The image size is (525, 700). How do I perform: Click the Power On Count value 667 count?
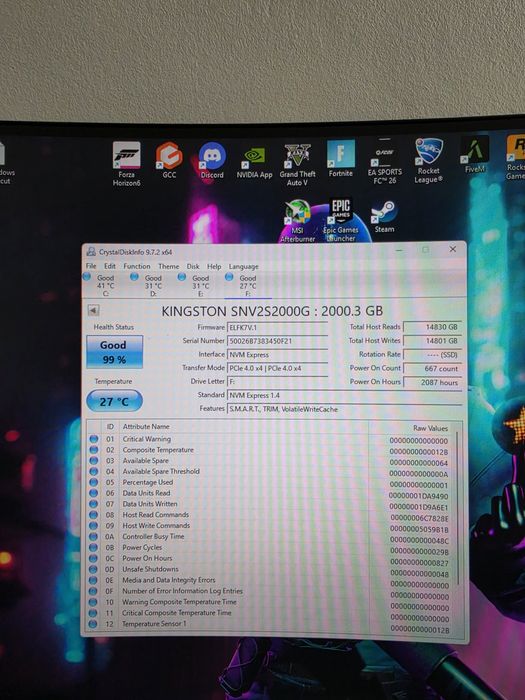click(x=432, y=368)
